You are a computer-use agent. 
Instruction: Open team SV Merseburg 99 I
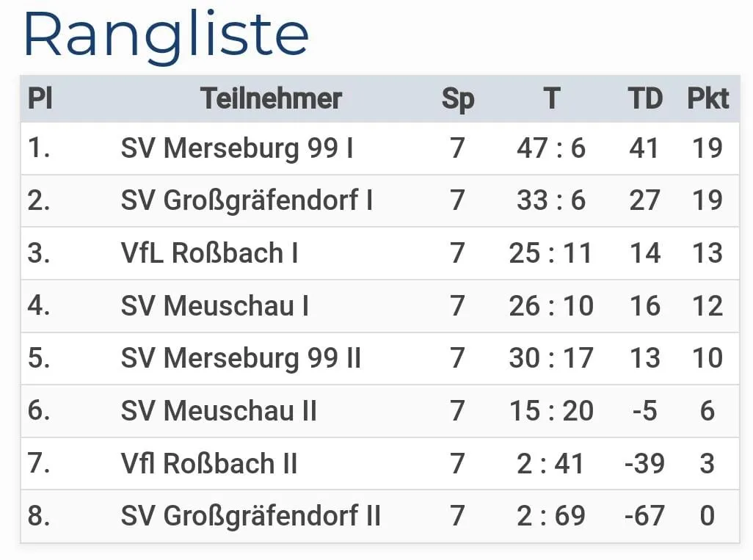pos(236,148)
